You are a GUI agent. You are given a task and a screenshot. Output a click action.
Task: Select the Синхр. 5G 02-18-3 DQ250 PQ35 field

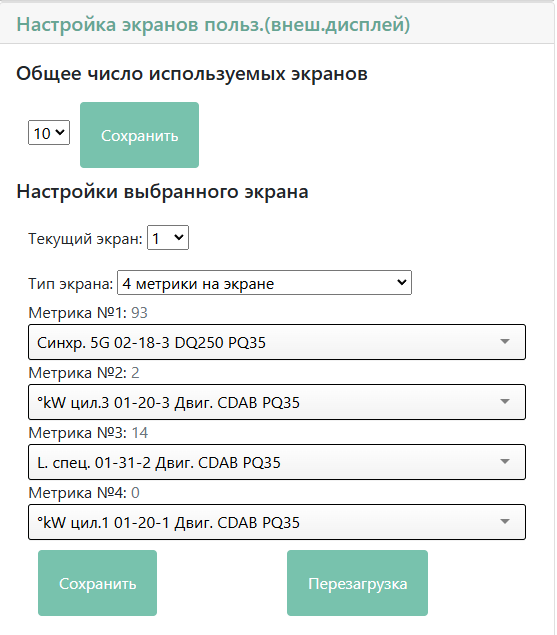click(x=277, y=342)
